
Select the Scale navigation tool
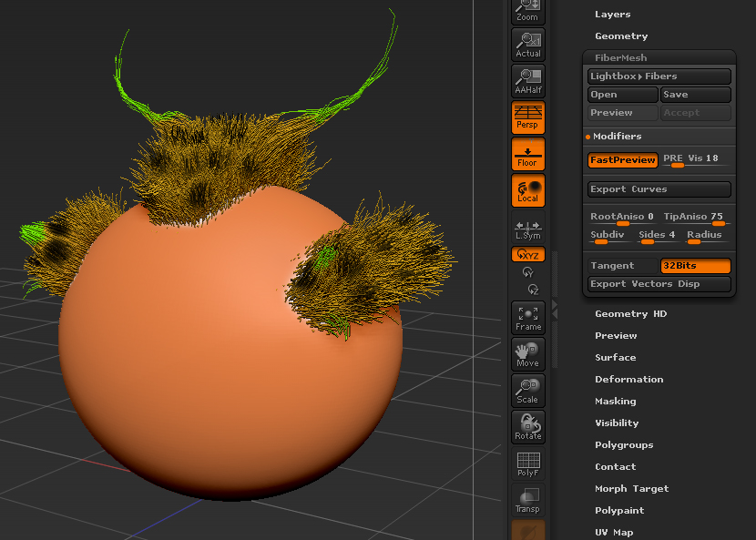[527, 390]
